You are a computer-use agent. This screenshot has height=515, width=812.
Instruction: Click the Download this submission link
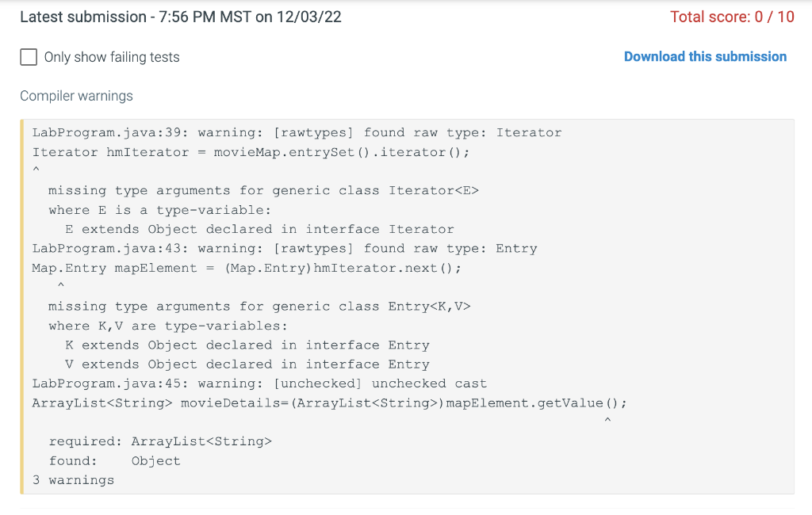(x=705, y=56)
